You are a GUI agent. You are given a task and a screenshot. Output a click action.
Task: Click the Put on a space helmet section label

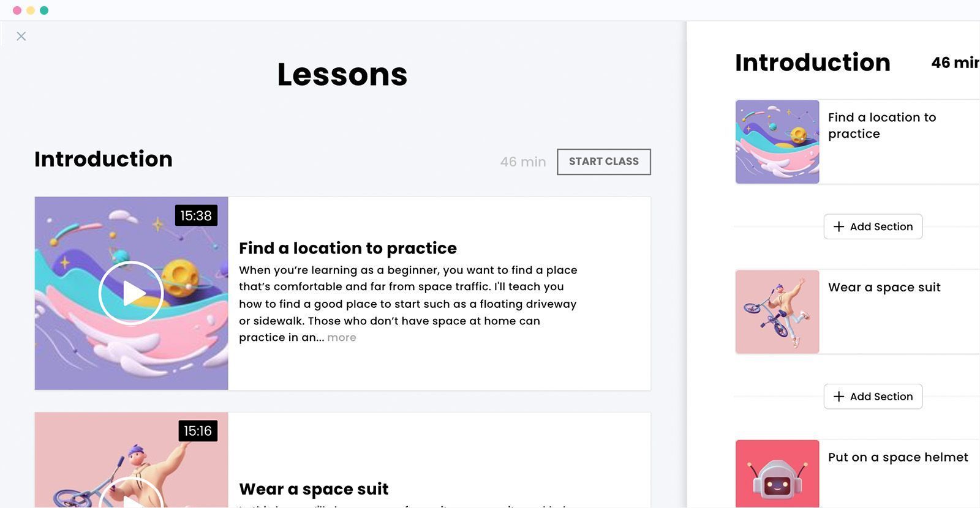(x=898, y=457)
